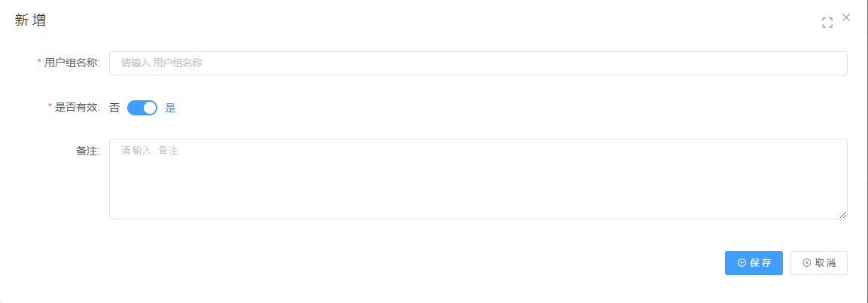Click the 备注 field label
Viewport: 868px width, 303px height.
click(87, 151)
